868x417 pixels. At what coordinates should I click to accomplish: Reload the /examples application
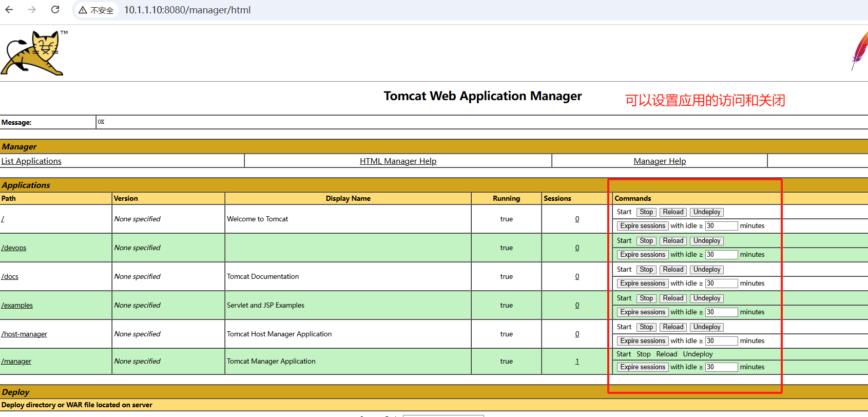pyautogui.click(x=673, y=298)
